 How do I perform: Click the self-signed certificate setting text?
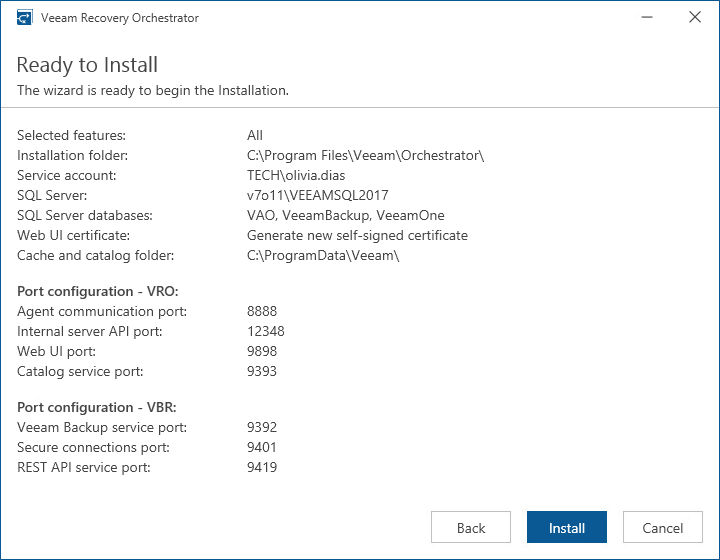[x=357, y=235]
